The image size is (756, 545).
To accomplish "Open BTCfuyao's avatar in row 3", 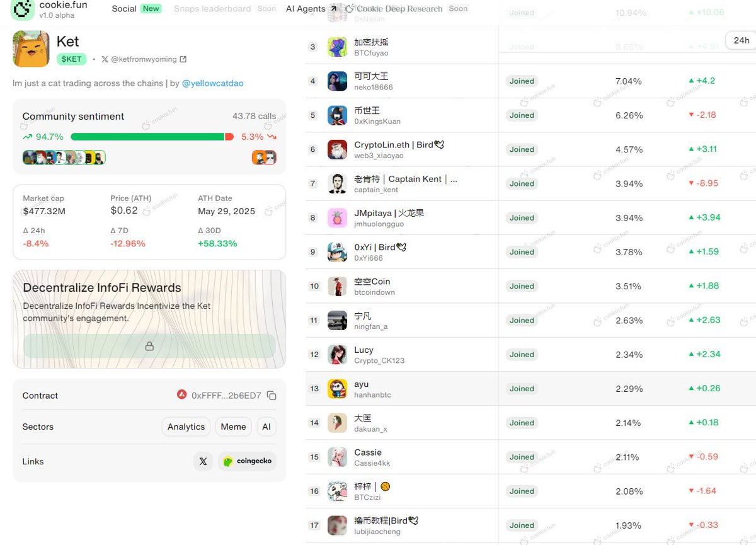I will click(338, 47).
